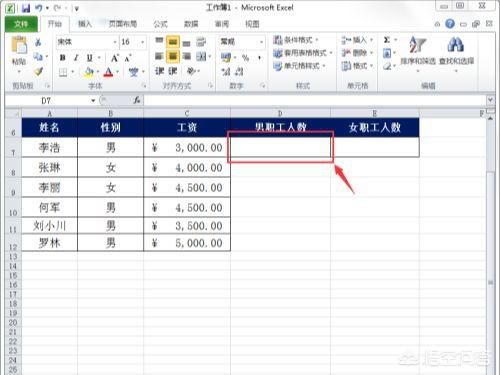Select cell E7 under 女职工人数
This screenshot has height=375, width=500.
point(375,147)
